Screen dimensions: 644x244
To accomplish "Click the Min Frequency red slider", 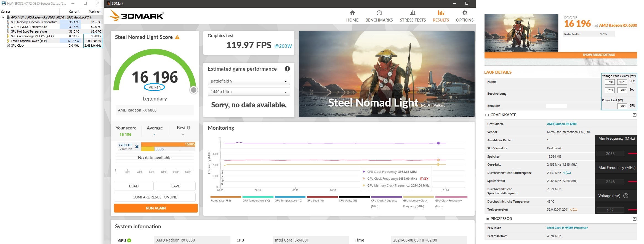I will coord(632,153).
